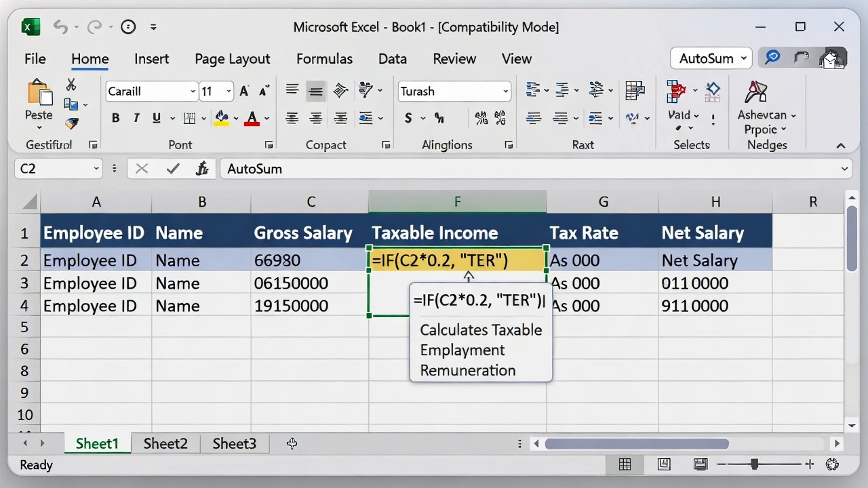Switch to the Sheet2 tab

[165, 443]
